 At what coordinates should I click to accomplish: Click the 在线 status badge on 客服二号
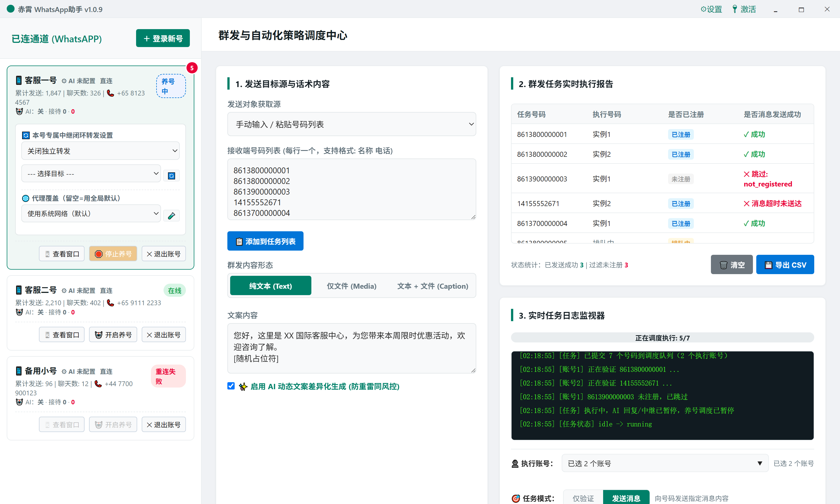coord(174,290)
